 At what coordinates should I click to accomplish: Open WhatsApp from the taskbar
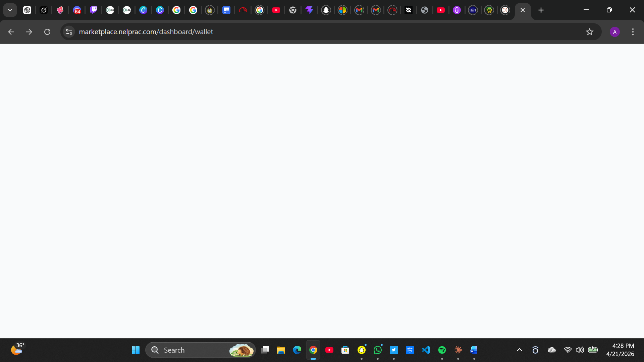pos(377,350)
